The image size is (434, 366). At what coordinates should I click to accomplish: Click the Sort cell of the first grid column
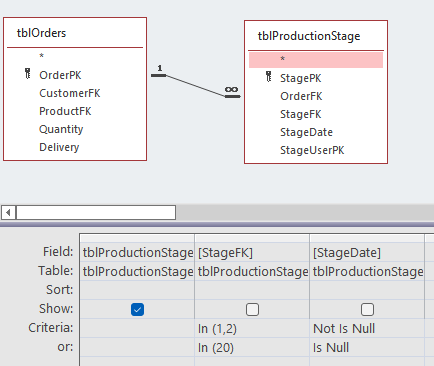coord(137,290)
